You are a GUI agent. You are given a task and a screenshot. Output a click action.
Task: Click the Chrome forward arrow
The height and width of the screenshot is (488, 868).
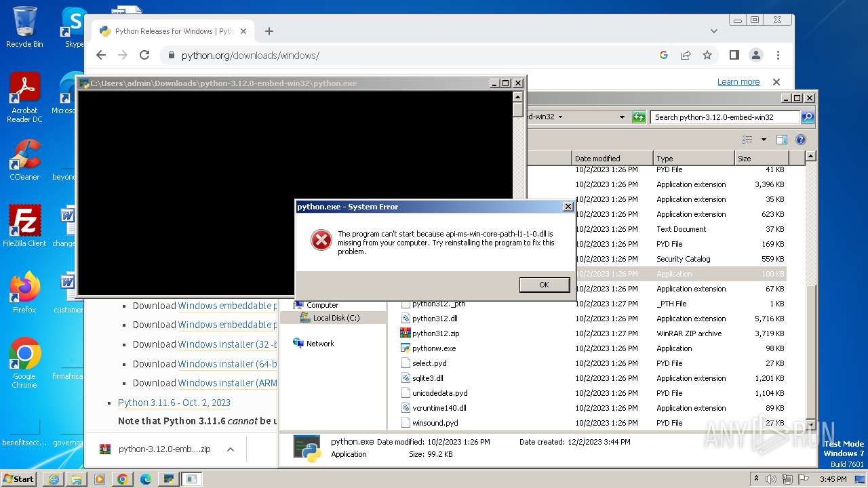[x=123, y=56]
